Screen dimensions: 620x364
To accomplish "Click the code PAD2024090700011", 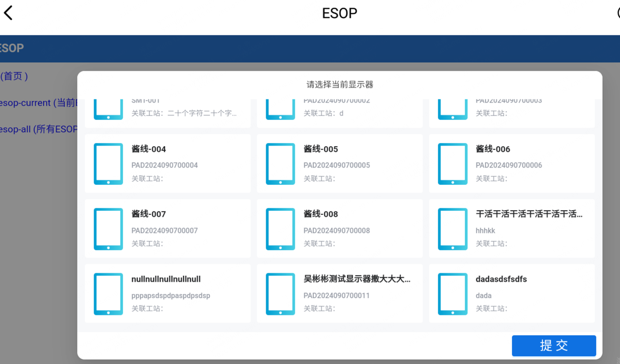I will [x=337, y=296].
